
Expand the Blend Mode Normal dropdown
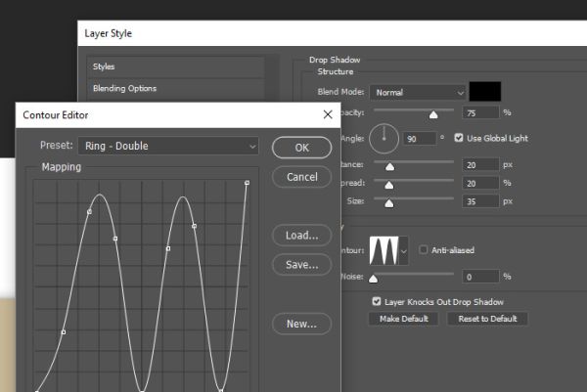coord(418,93)
